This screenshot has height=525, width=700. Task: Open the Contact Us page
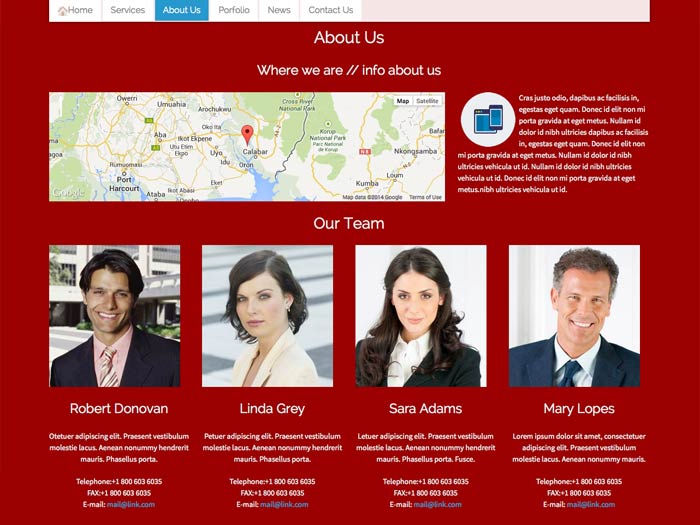point(331,10)
